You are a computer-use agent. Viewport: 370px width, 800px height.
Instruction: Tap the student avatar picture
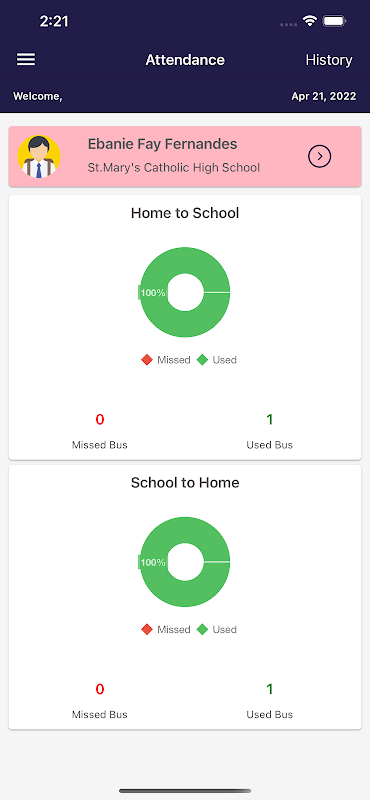tap(39, 157)
